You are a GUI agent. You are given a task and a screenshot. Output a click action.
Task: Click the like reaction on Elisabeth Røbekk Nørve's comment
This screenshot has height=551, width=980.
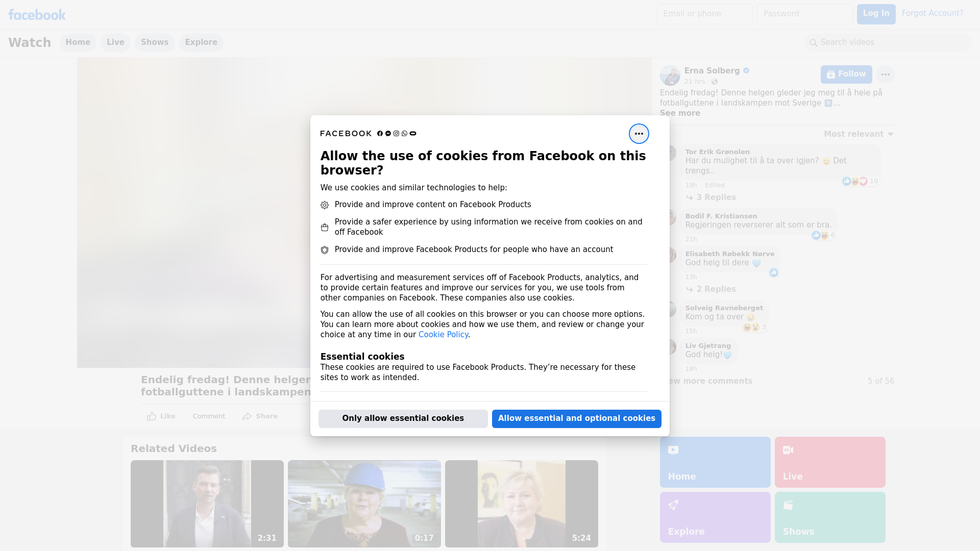point(773,273)
